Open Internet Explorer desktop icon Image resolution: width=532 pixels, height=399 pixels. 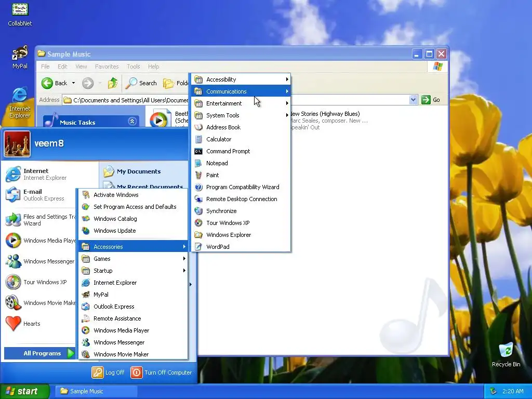(x=20, y=103)
